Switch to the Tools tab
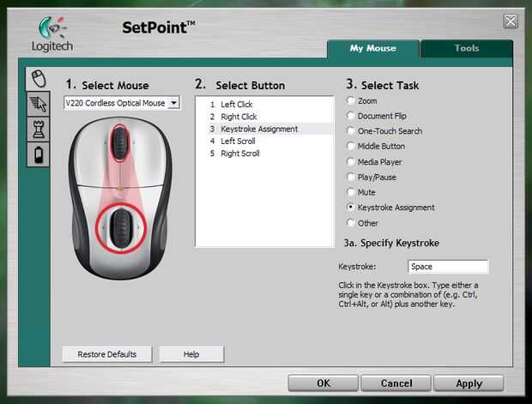 click(467, 49)
